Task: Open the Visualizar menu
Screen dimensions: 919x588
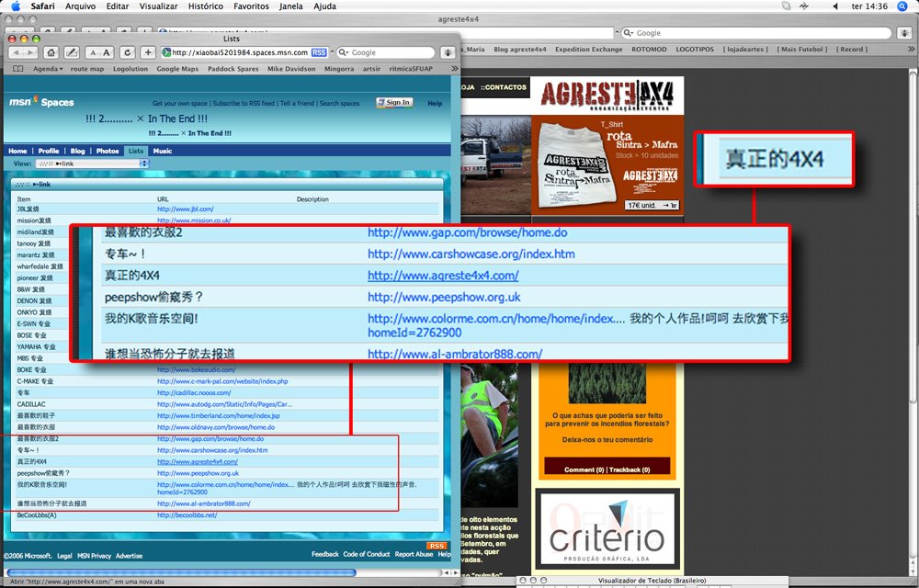Action: tap(158, 6)
